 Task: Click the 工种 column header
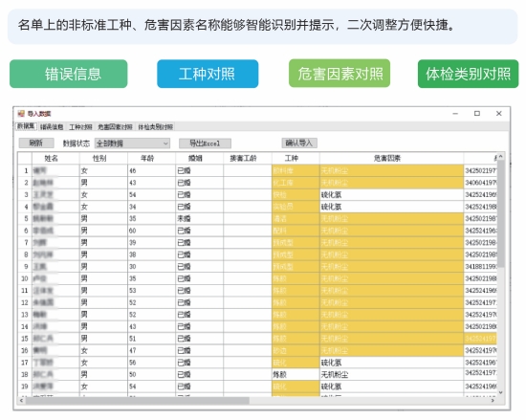(x=296, y=159)
